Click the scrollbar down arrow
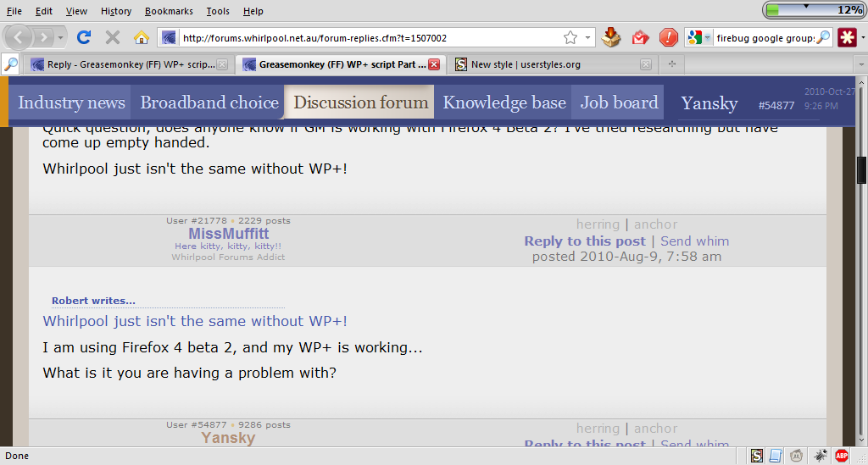 (862, 440)
